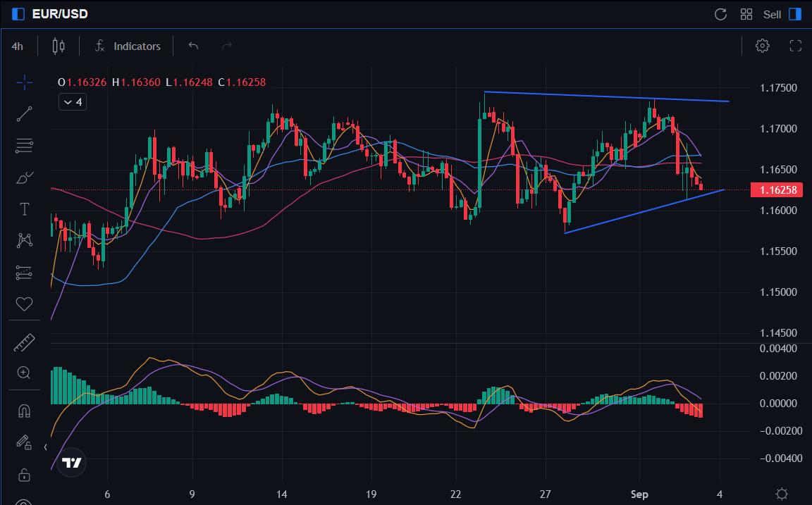Select the ruler measure tool
This screenshot has height=505, width=812.
pyautogui.click(x=25, y=342)
